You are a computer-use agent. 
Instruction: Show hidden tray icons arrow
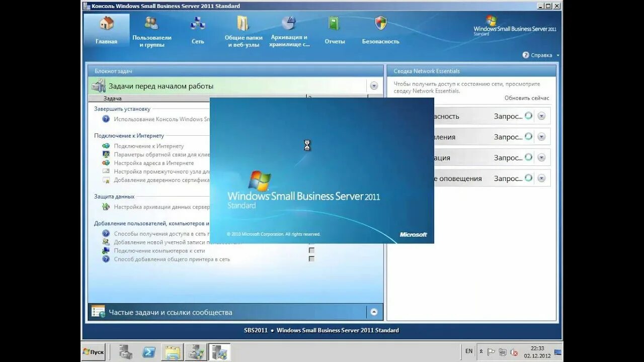[x=481, y=352]
